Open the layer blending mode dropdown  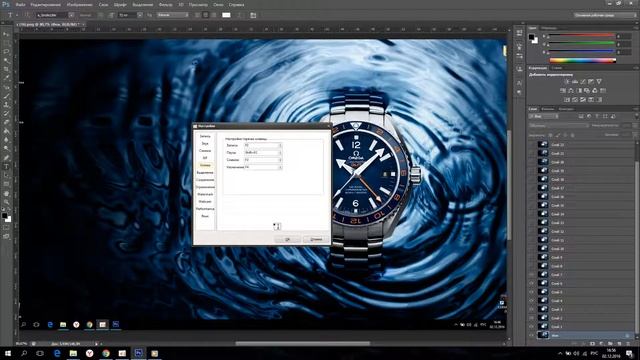pyautogui.click(x=558, y=126)
